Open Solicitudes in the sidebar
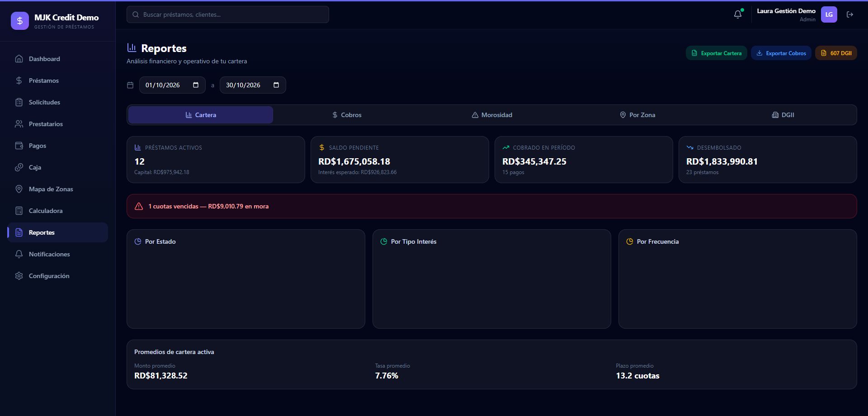The height and width of the screenshot is (416, 868). pos(58,102)
